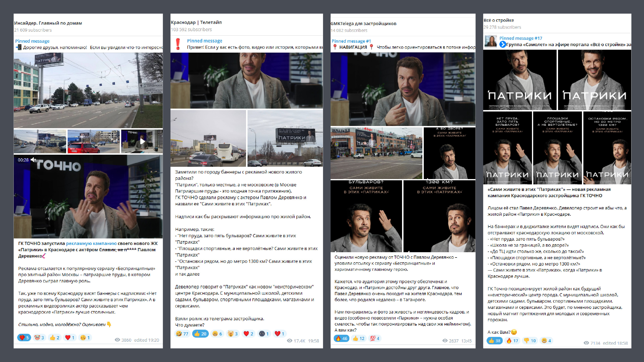644x362 pixels.
Task: Click the muted speaker icon on the video
Action: tap(34, 160)
